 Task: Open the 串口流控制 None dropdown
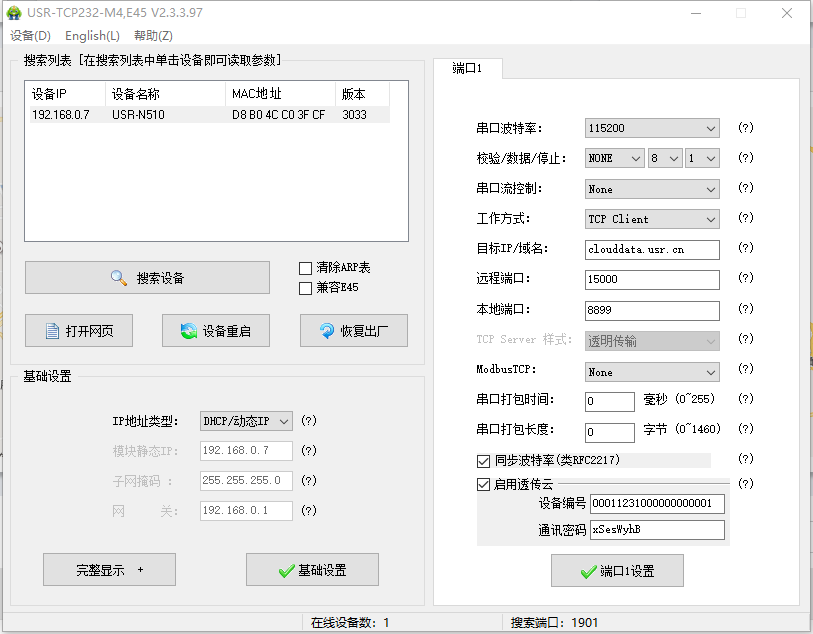coord(652,189)
